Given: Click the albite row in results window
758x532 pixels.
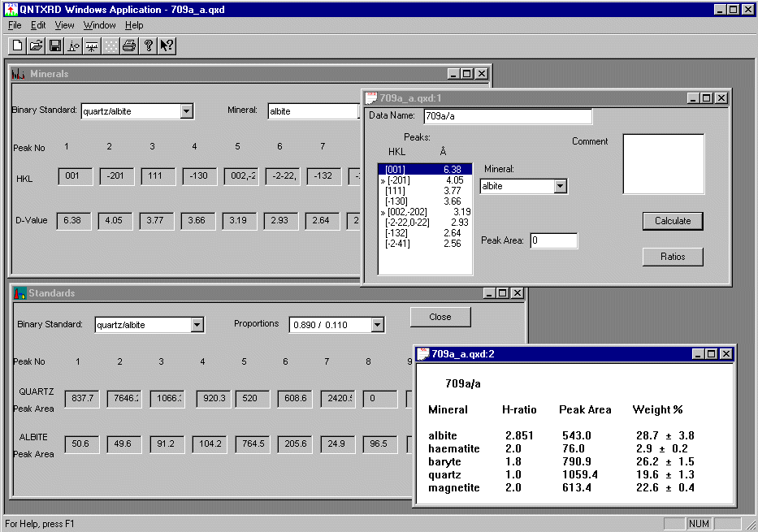Looking at the screenshot, I should click(561, 436).
